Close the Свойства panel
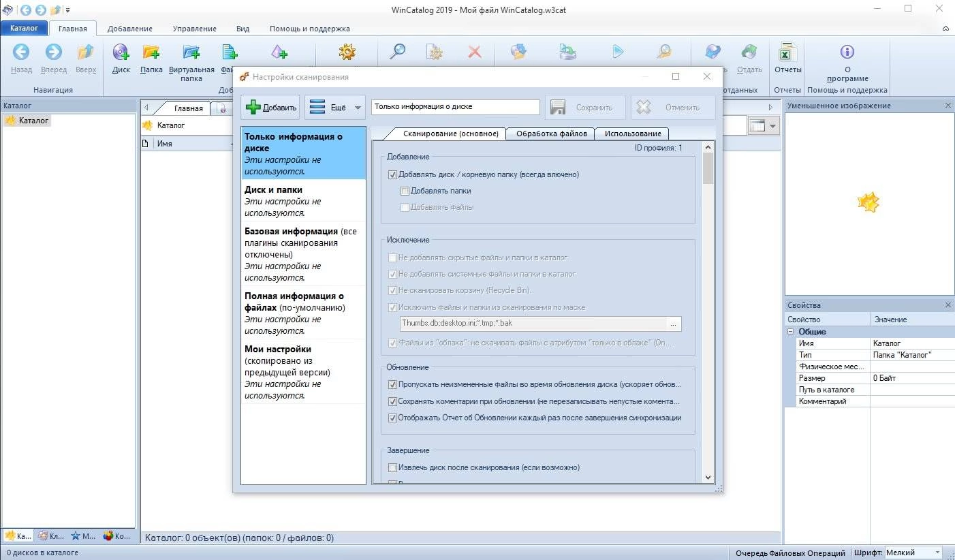This screenshot has height=560, width=955. (x=948, y=305)
